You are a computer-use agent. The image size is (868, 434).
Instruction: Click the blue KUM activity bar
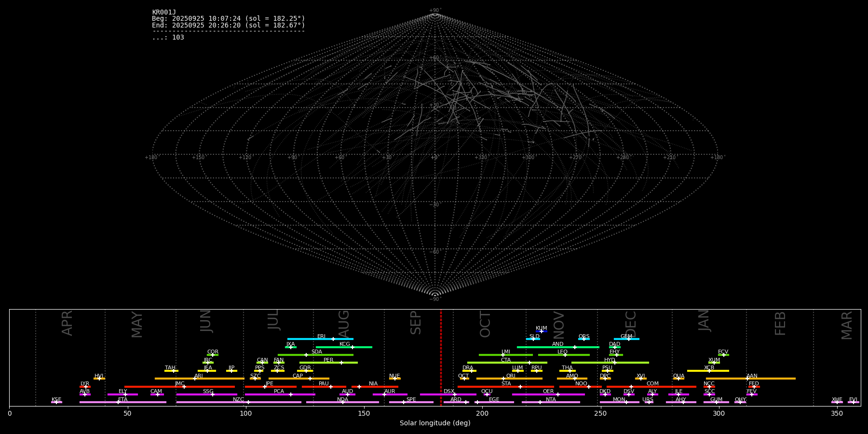click(x=542, y=331)
